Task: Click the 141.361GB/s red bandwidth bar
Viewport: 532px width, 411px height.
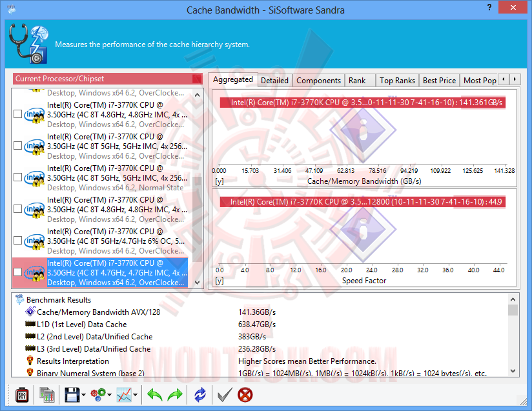Action: coord(363,103)
